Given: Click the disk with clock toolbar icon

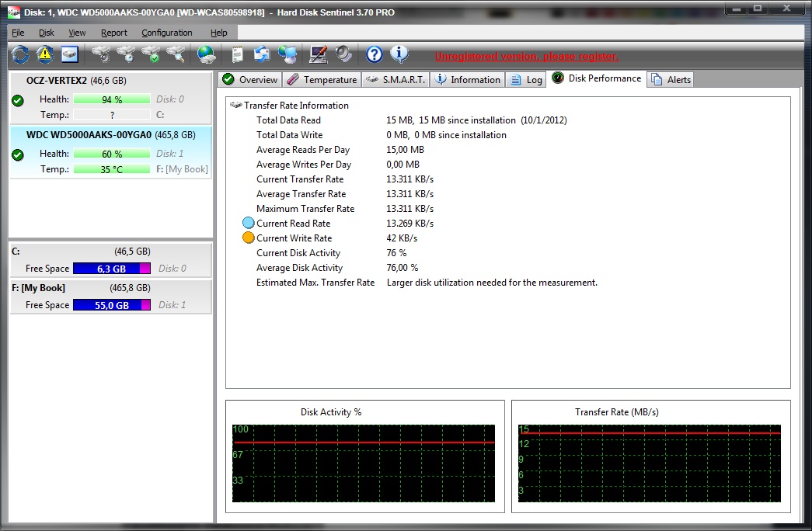Looking at the screenshot, I should 127,54.
